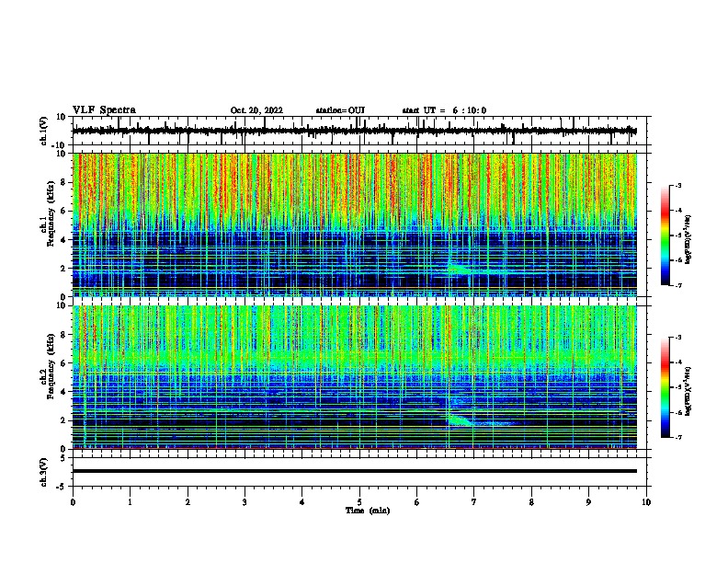Click the "ch.1(V)" waveform axis label
The image size is (728, 563).
[x=43, y=131]
